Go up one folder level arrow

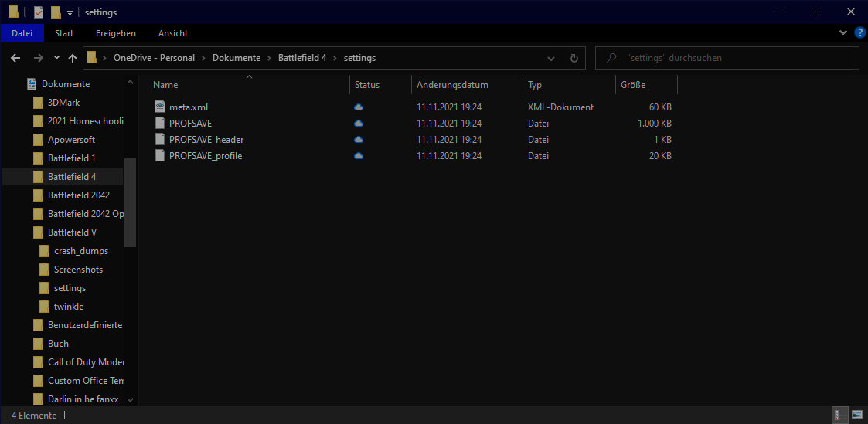pyautogui.click(x=73, y=57)
